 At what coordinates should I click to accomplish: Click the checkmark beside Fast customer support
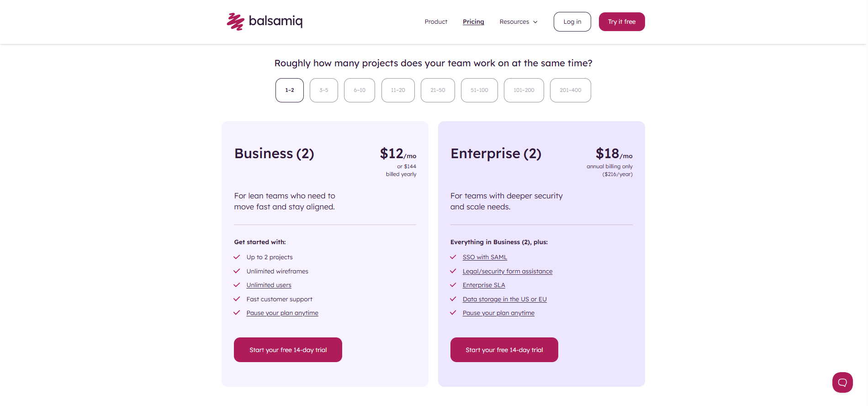tap(237, 299)
